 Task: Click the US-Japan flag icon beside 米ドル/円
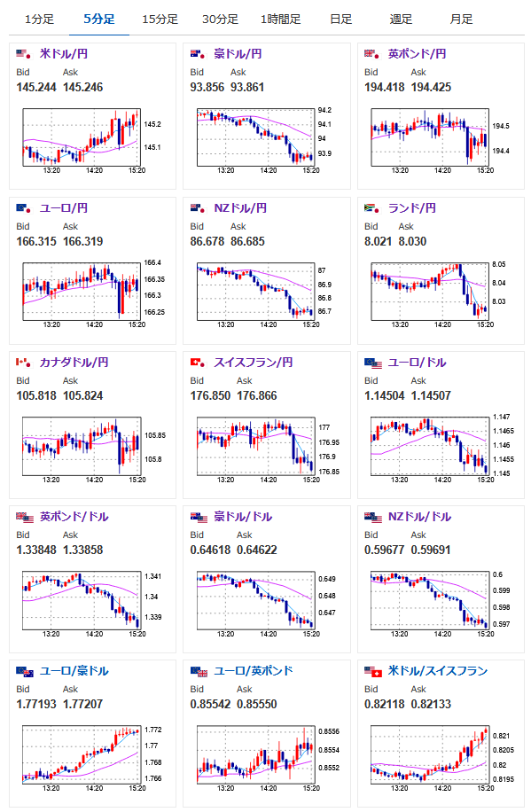23,54
